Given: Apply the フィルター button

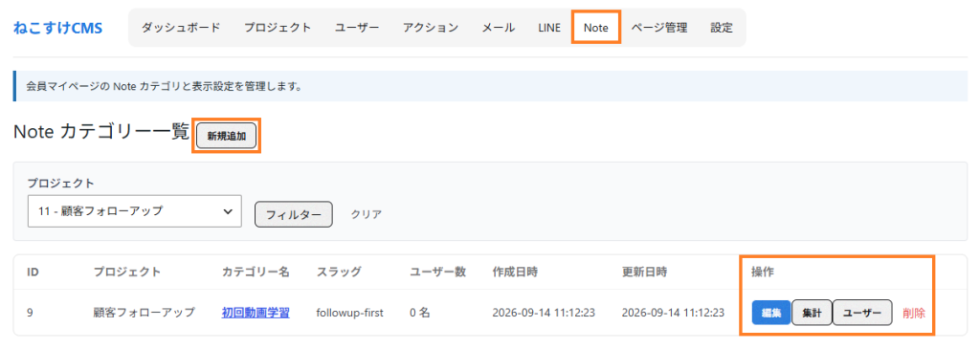Looking at the screenshot, I should pyautogui.click(x=294, y=214).
